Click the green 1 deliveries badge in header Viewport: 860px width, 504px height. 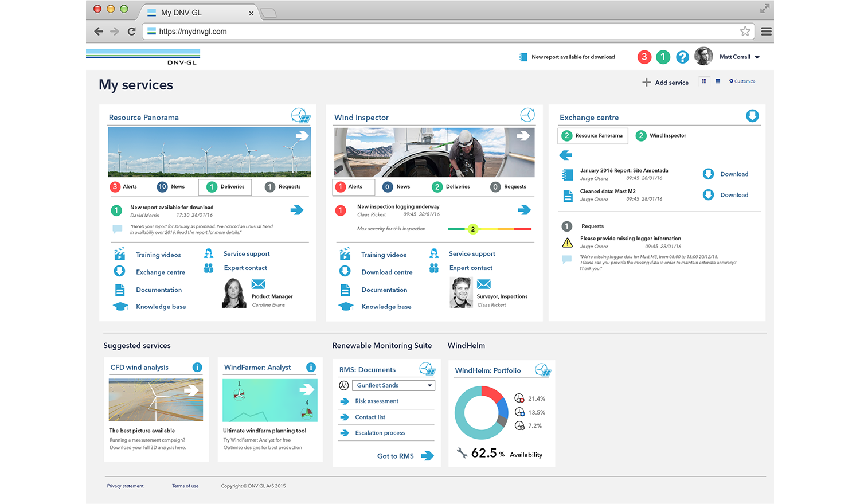(x=663, y=57)
